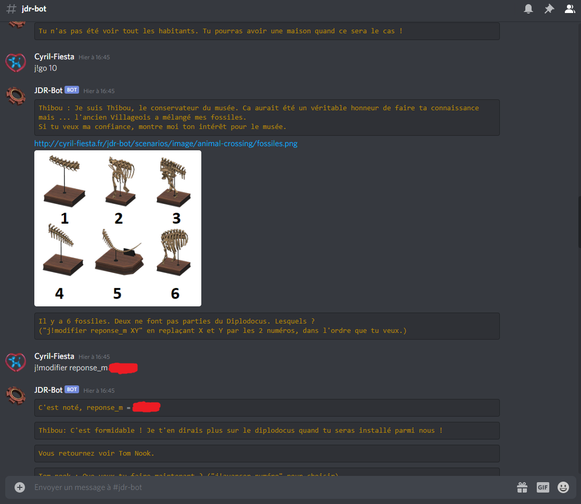Viewport: 581px width, 504px height.
Task: Click the chat scrollbar thumb
Action: click(579, 222)
